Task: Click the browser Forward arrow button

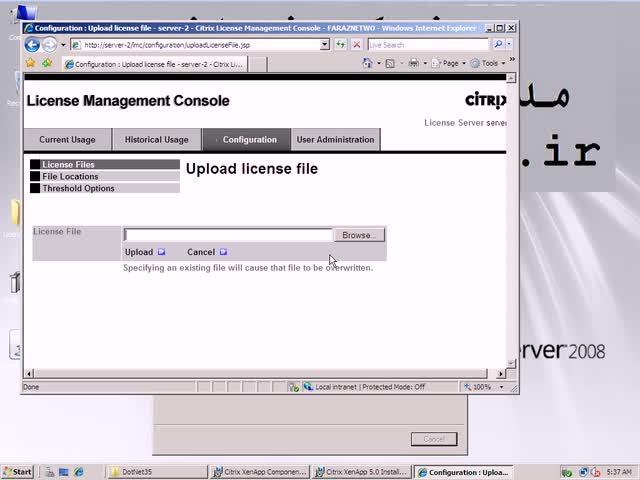Action: click(x=49, y=44)
